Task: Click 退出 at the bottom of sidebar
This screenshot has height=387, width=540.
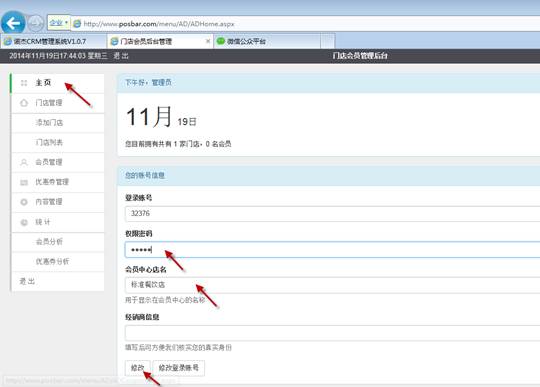Action: (58, 282)
